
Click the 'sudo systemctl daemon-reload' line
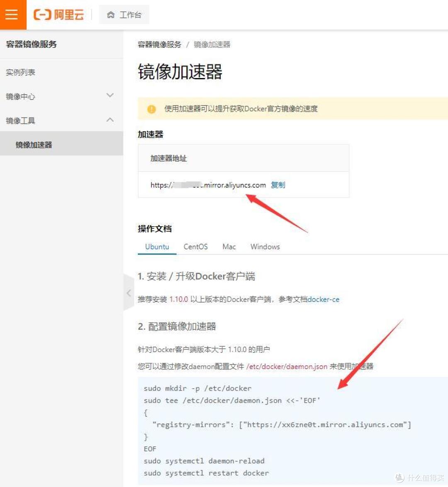[204, 461]
